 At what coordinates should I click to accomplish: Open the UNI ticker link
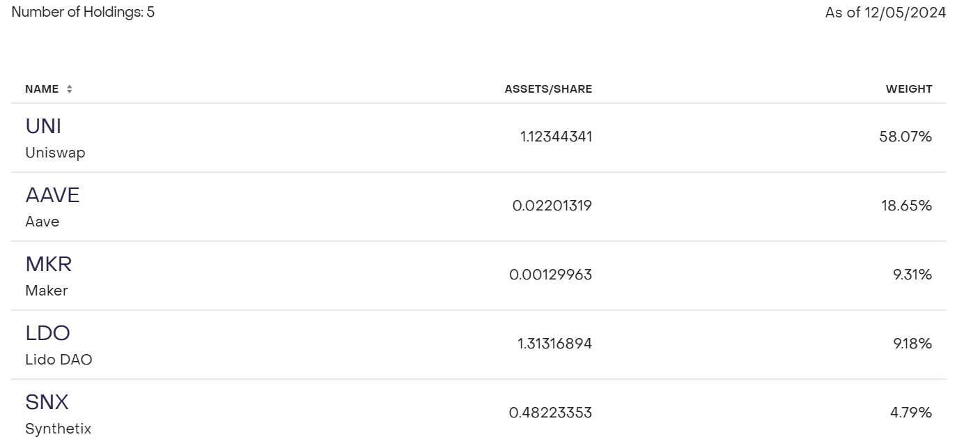(43, 126)
